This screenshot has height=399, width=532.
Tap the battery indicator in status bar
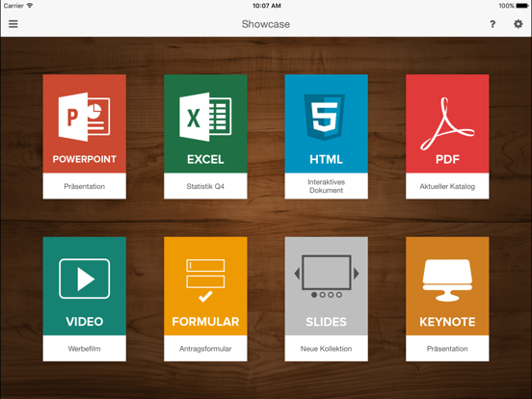(x=522, y=6)
